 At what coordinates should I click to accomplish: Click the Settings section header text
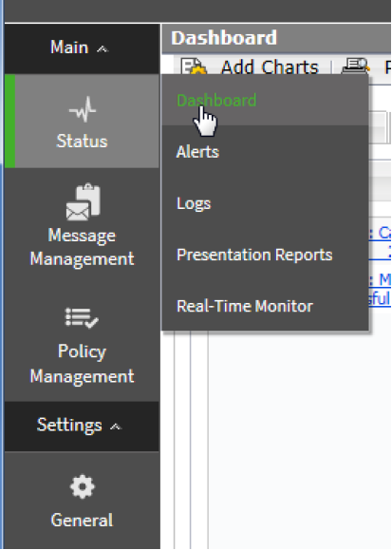69,426
